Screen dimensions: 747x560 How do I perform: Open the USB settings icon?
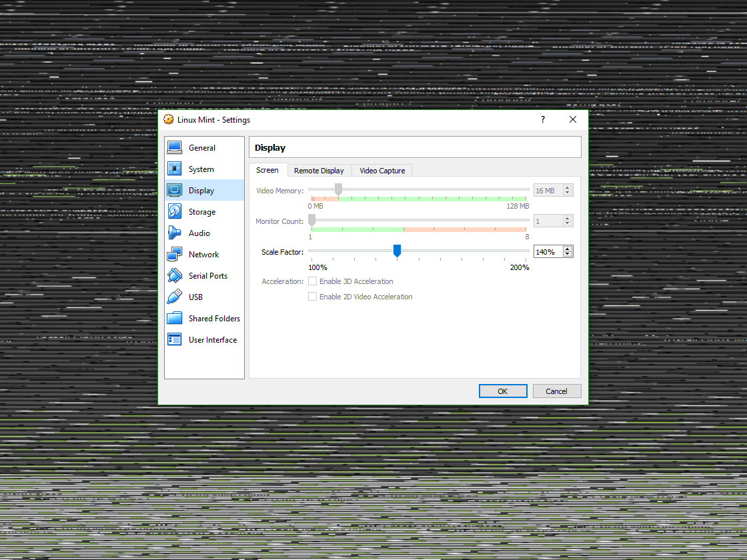click(x=174, y=297)
